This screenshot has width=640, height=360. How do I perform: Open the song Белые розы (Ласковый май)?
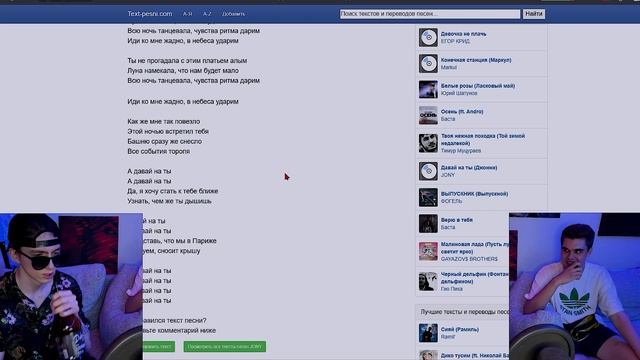(x=478, y=86)
